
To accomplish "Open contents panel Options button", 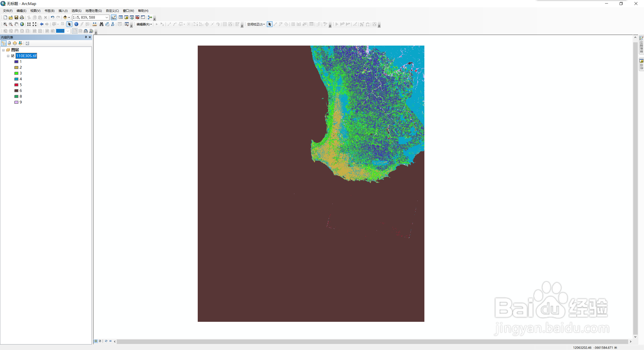I will 27,43.
